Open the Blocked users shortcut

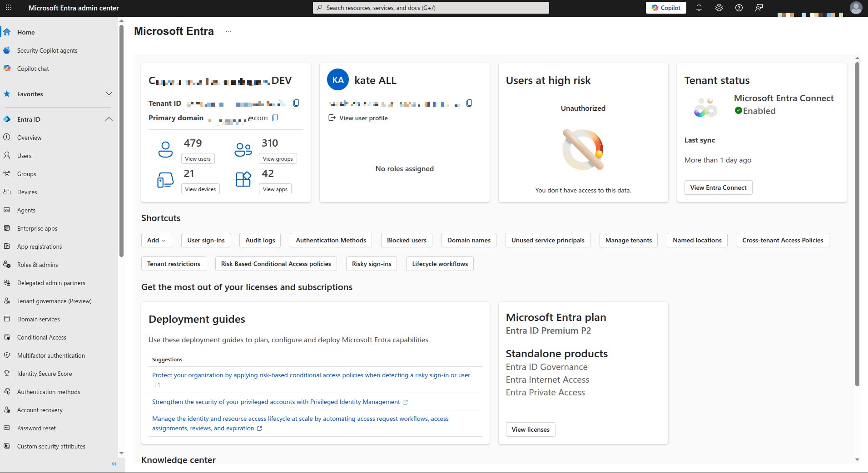tap(407, 240)
